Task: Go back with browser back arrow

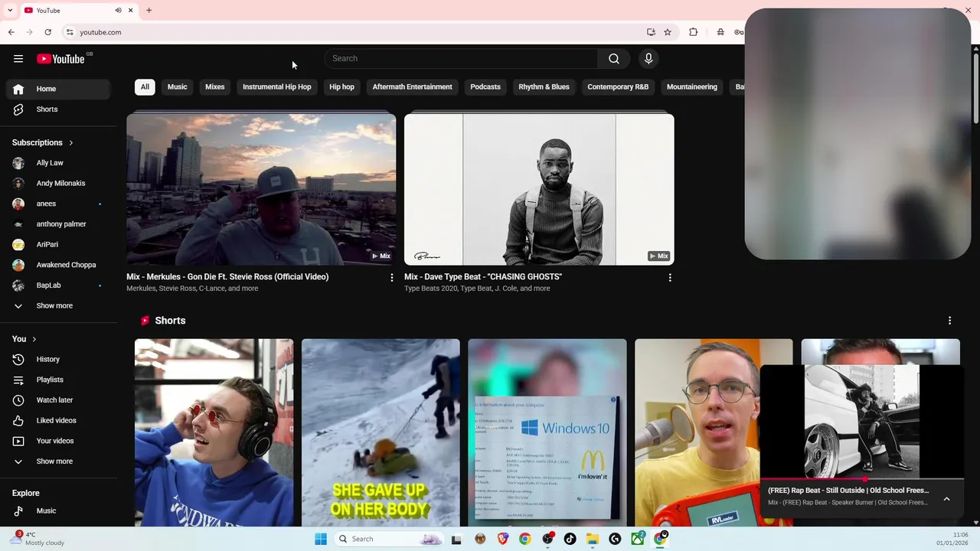Action: pos(11,32)
